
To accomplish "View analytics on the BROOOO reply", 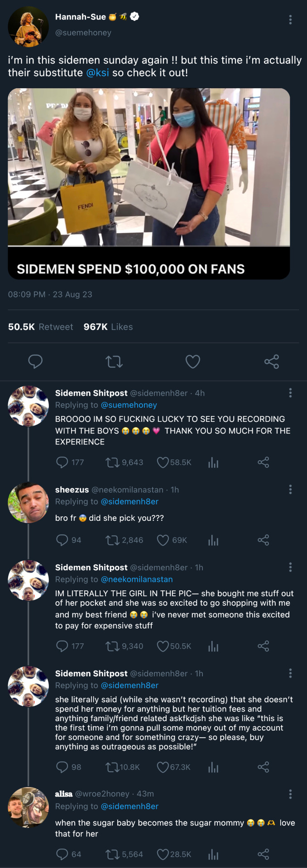I will click(213, 462).
